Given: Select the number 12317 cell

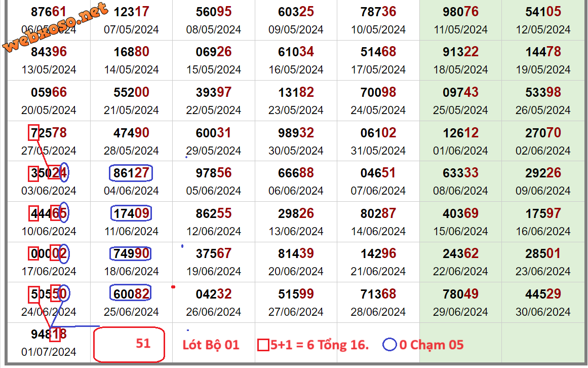Looking at the screenshot, I should click(131, 12).
